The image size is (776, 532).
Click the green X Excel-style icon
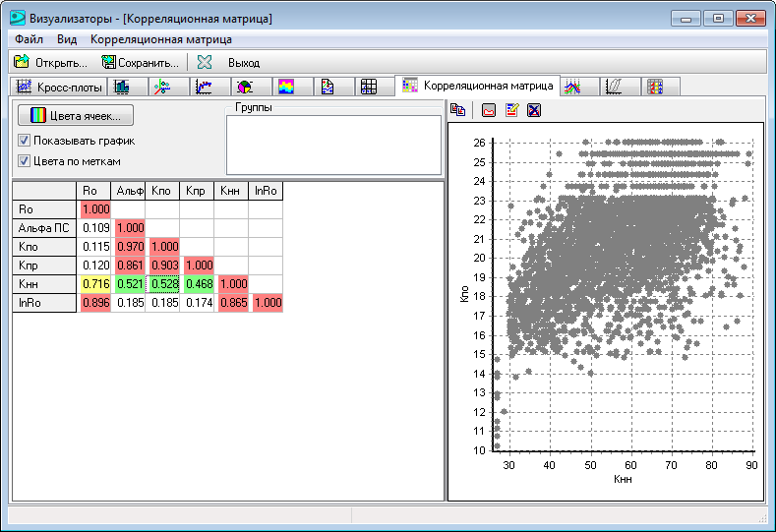(205, 62)
